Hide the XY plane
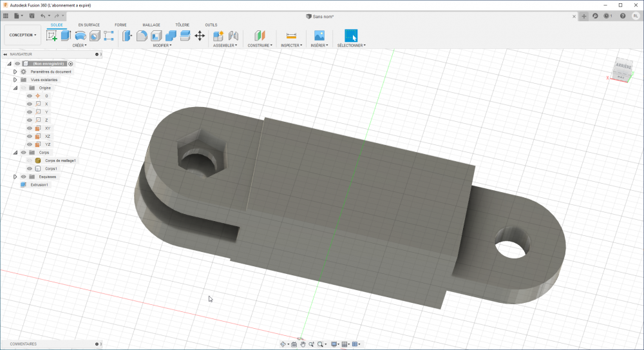 (30, 128)
